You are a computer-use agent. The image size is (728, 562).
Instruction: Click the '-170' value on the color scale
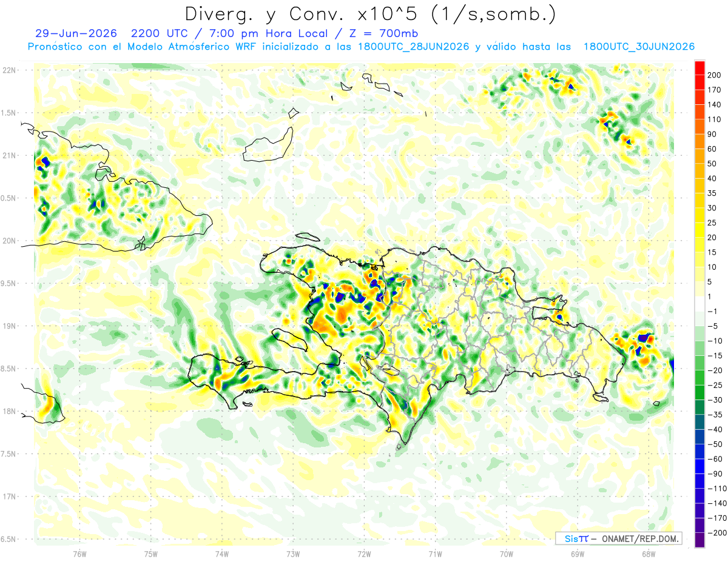716,518
